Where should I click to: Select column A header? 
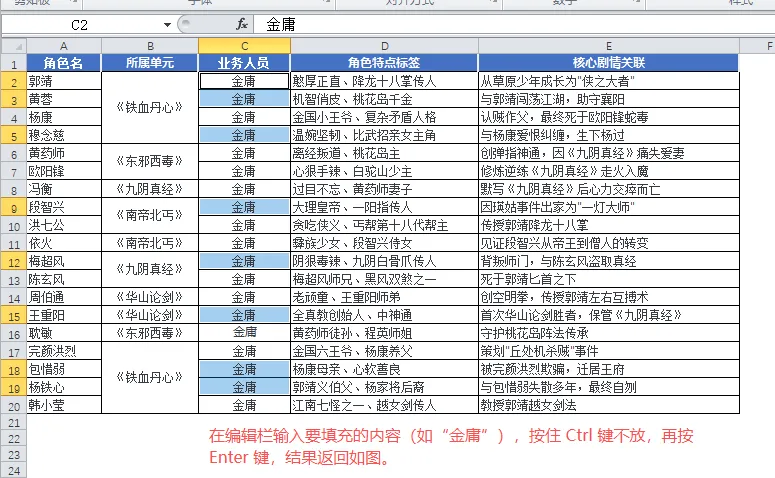64,46
